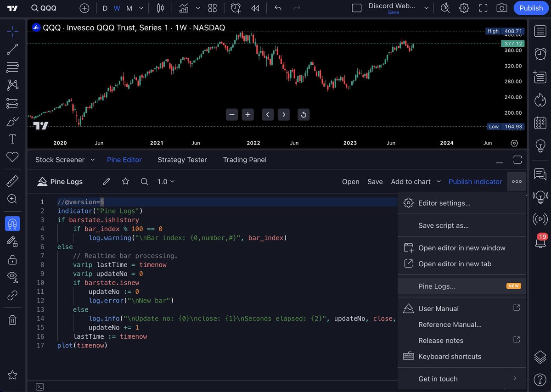This screenshot has height=392, width=551.
Task: Switch to daily D timeframe
Action: point(105,8)
